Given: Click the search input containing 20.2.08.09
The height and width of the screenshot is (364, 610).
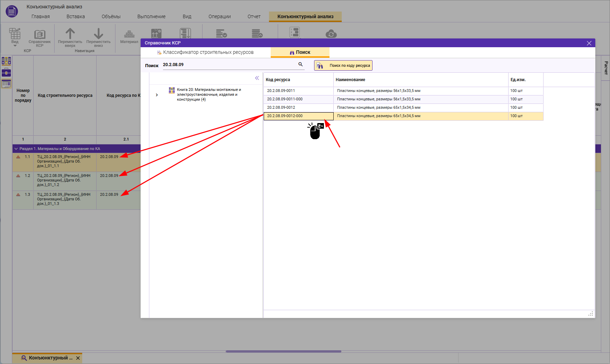Looking at the screenshot, I should point(227,65).
